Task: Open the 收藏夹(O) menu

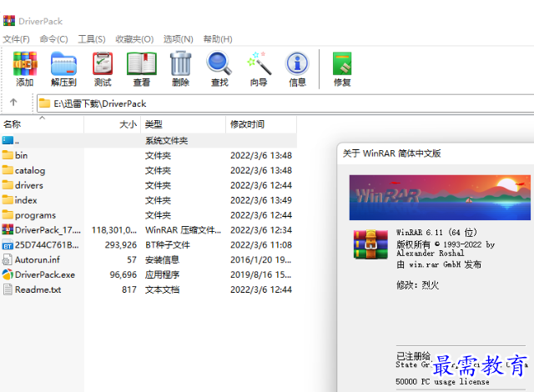Action: [x=134, y=39]
